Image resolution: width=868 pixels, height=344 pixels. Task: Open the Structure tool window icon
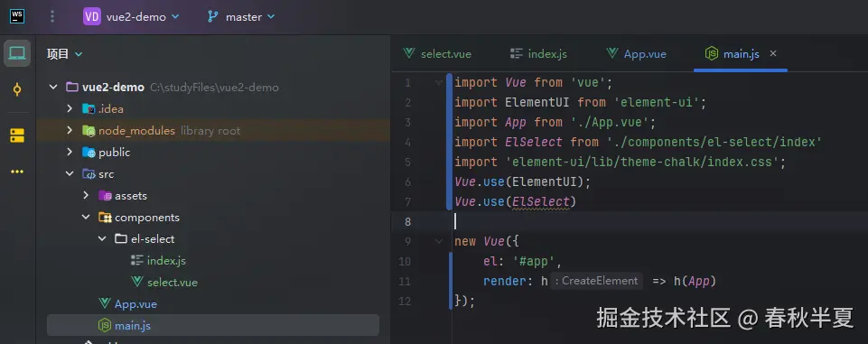point(17,135)
